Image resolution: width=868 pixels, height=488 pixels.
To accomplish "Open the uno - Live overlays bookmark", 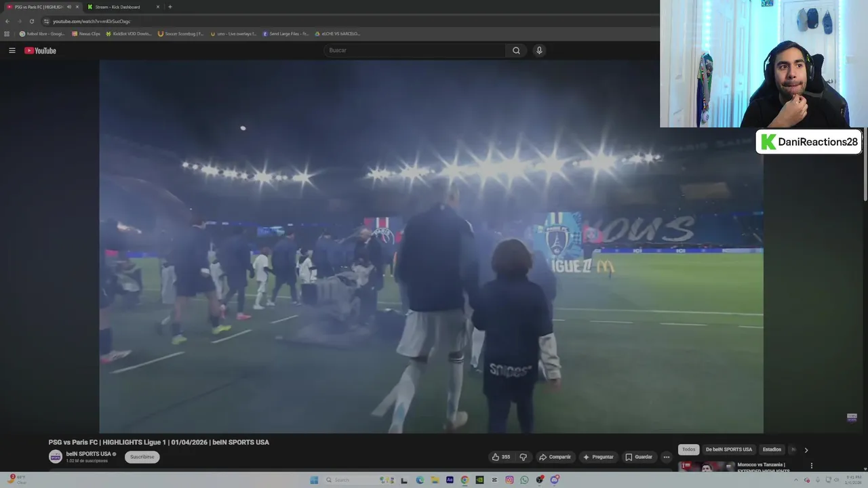I will point(233,33).
